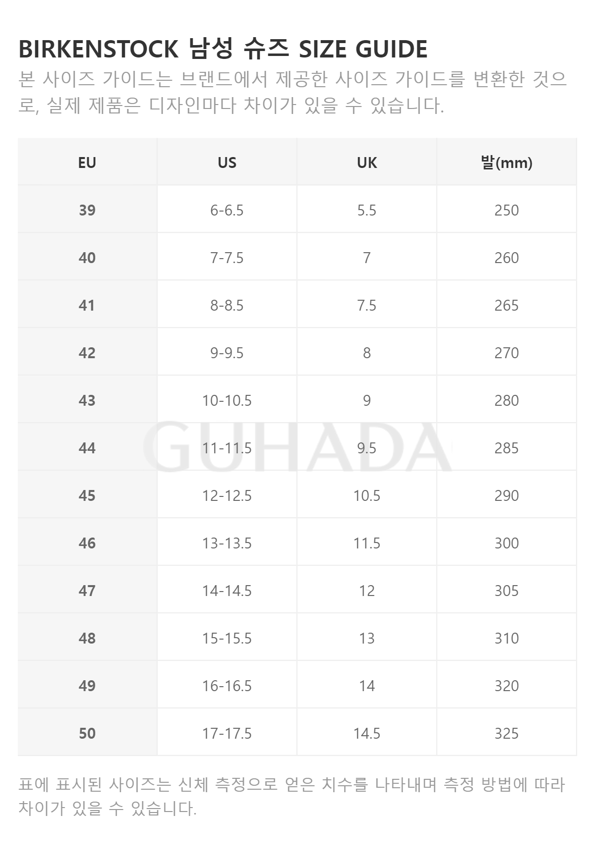Viewport: 595px width, 868px height.
Task: Click the US column header
Action: pyautogui.click(x=227, y=162)
